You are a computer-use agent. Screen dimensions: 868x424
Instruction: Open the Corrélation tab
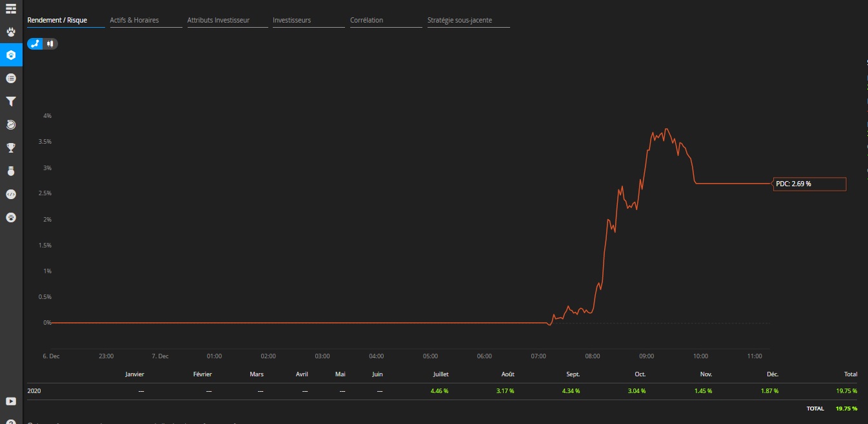point(366,20)
